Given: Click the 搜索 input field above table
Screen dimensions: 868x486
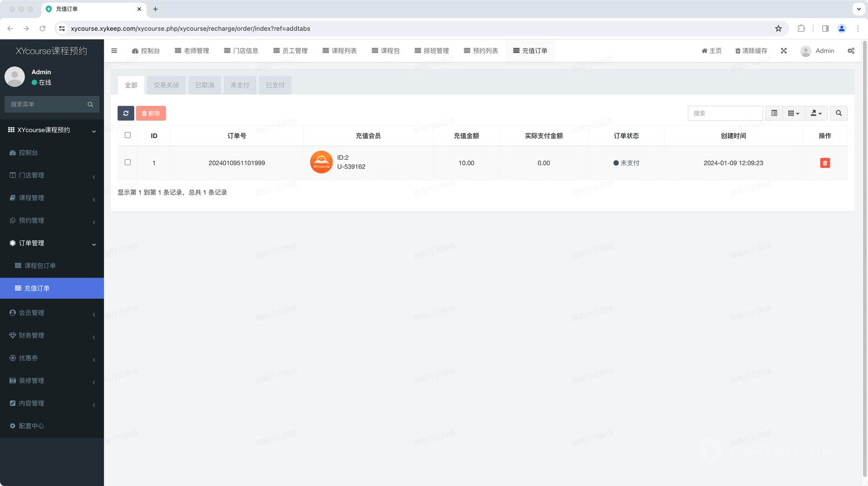Looking at the screenshot, I should tap(725, 113).
